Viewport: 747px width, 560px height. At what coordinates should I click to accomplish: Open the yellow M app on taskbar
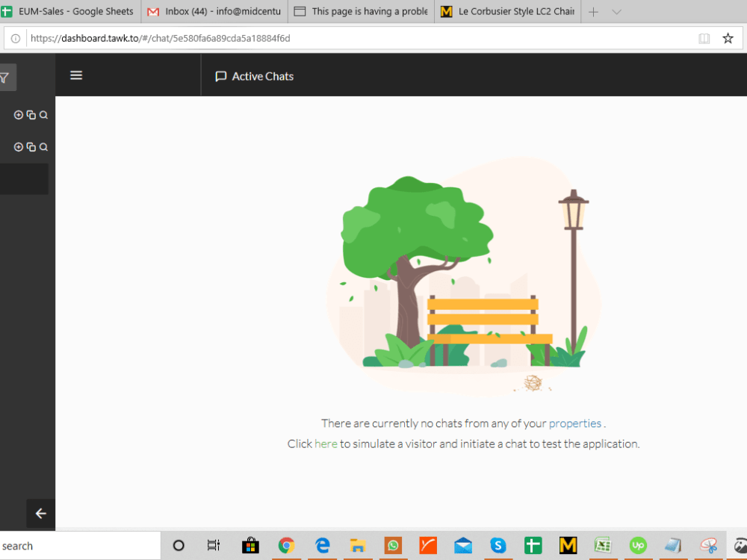[568, 546]
